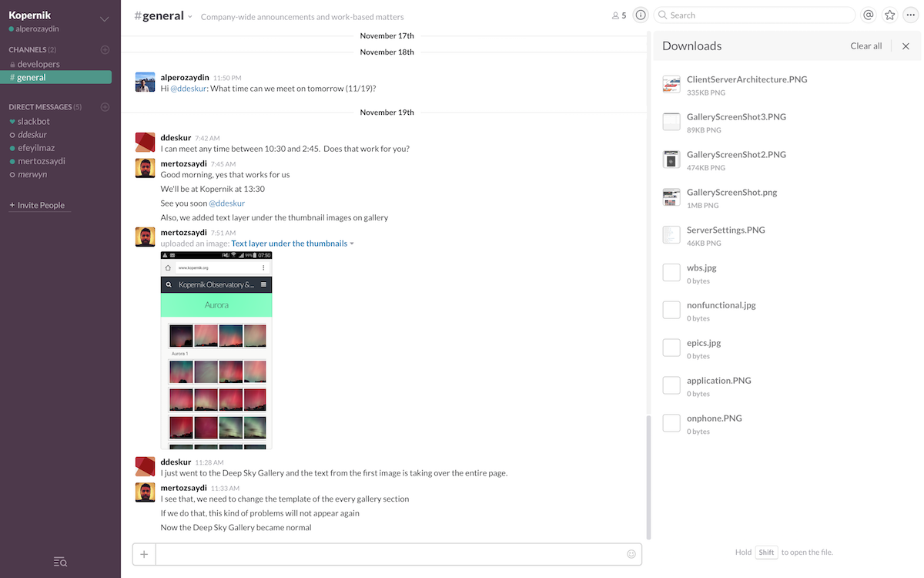The width and height of the screenshot is (924, 578).
Task: Click Clear all downloads
Action: click(865, 46)
